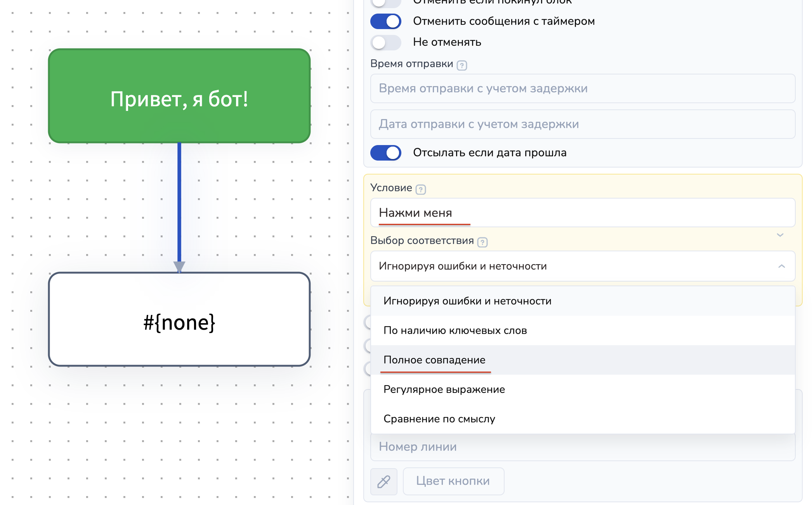The height and width of the screenshot is (505, 812).
Task: Click the help icon next to Время отправки
Action: click(462, 65)
